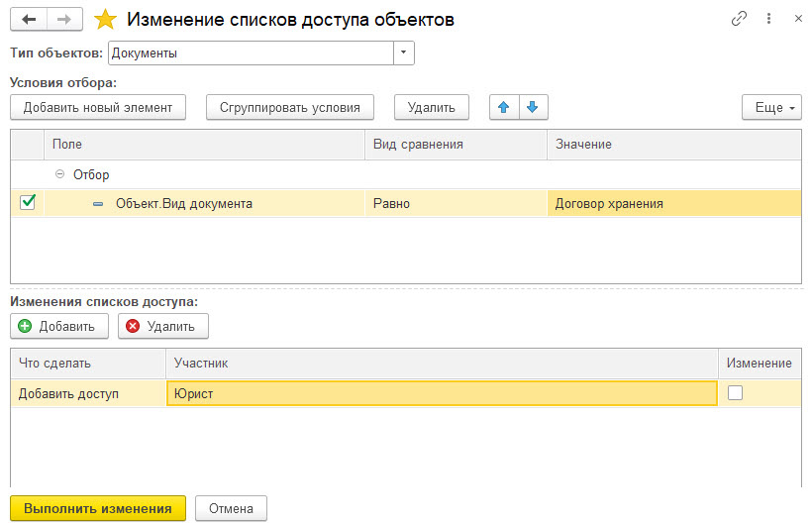The height and width of the screenshot is (524, 812).
Task: Click the Отбор tree row label
Action: tap(91, 175)
